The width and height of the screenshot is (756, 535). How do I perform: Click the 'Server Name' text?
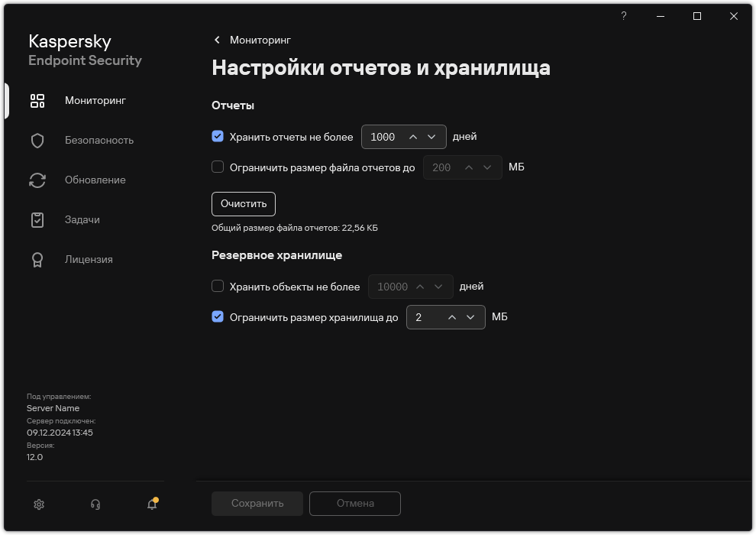coord(53,408)
